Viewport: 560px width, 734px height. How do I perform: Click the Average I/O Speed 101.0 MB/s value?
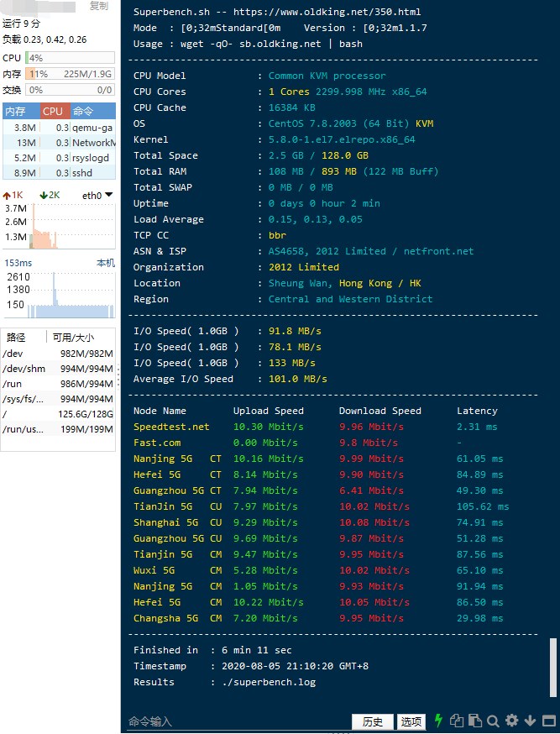coord(297,379)
